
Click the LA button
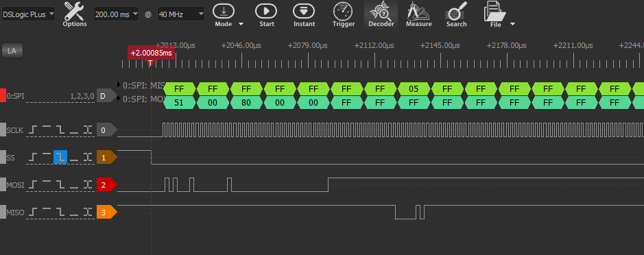pyautogui.click(x=12, y=51)
